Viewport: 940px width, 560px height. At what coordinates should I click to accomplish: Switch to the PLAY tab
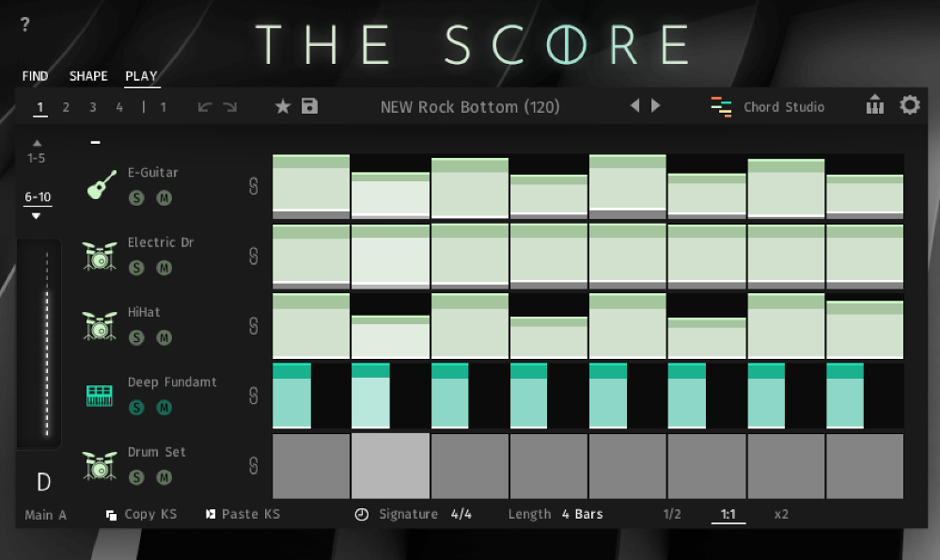pyautogui.click(x=142, y=76)
